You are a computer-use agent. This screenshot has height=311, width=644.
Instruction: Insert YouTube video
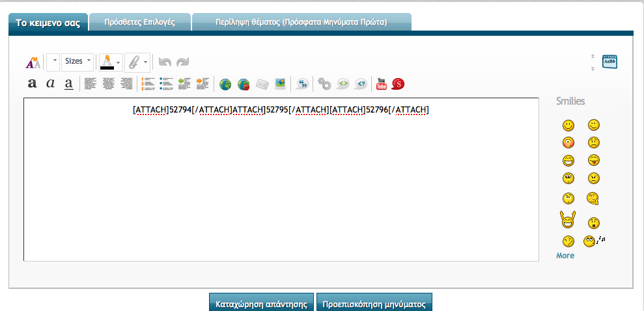click(382, 84)
